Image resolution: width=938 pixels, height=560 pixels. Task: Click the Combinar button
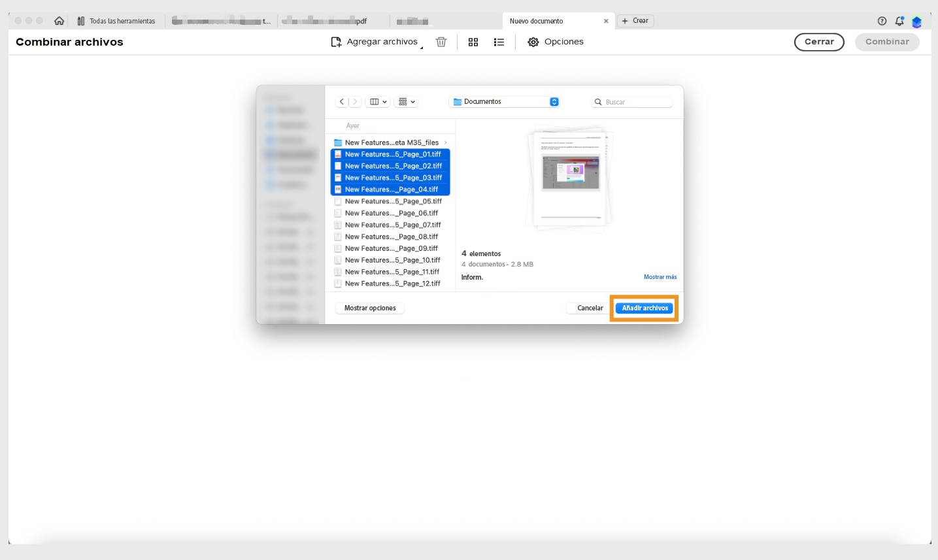tap(887, 42)
